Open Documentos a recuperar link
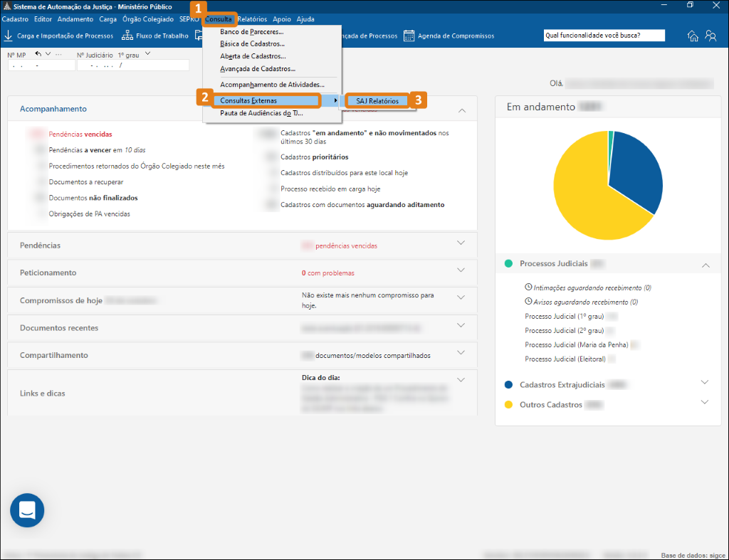This screenshot has height=560, width=729. (x=86, y=182)
